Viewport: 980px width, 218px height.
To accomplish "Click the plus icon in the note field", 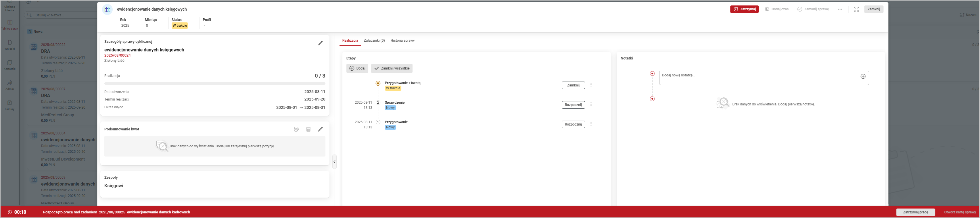I will pyautogui.click(x=863, y=76).
